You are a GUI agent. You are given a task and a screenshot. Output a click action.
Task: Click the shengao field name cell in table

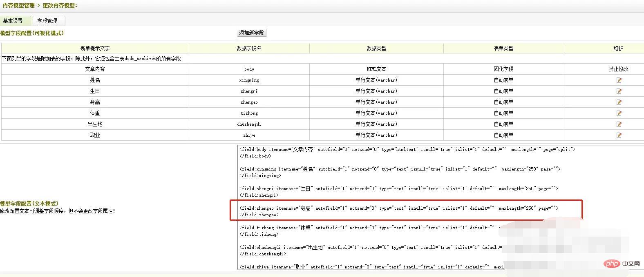click(x=249, y=102)
